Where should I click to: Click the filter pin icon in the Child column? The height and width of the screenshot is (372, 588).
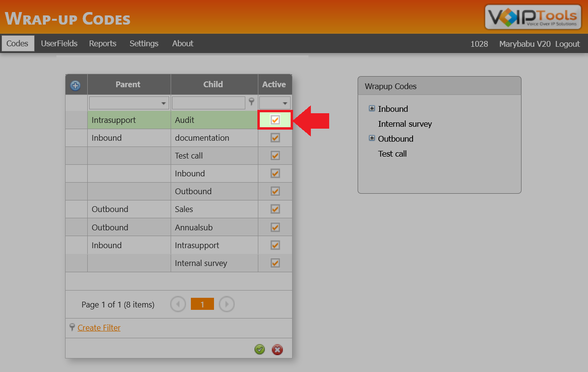[251, 103]
